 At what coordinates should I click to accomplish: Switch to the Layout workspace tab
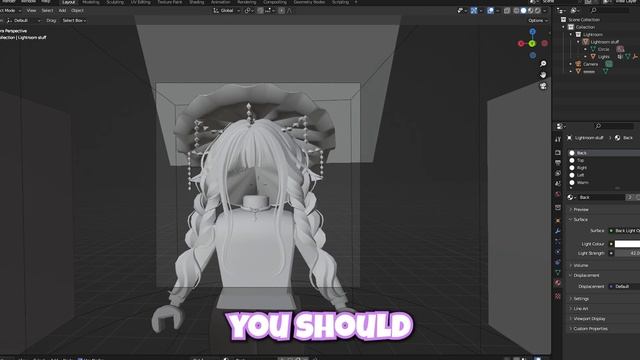coord(69,2)
